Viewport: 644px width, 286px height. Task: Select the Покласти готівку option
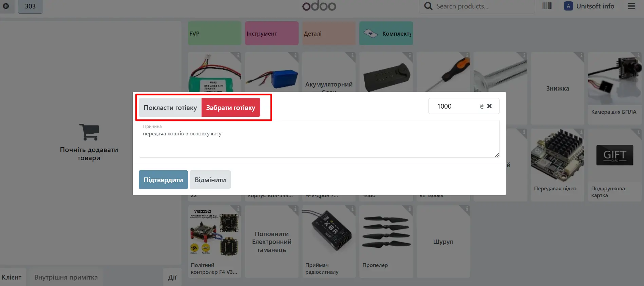point(170,108)
